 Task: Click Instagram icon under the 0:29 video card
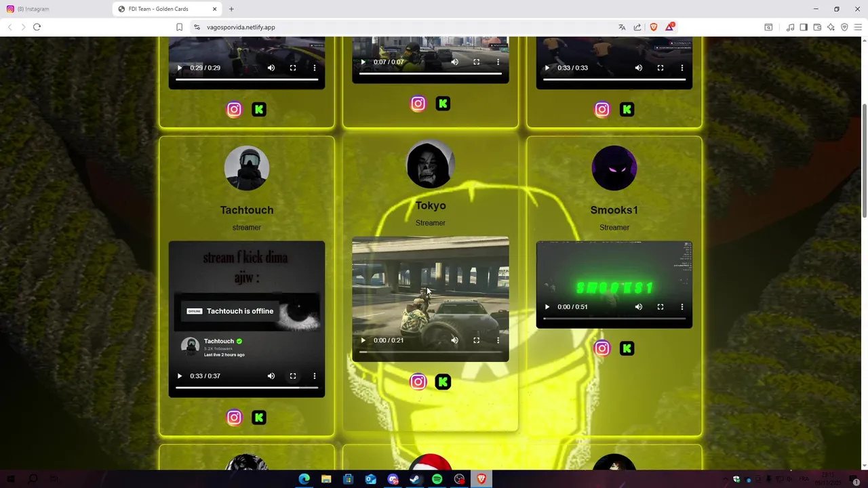(234, 109)
